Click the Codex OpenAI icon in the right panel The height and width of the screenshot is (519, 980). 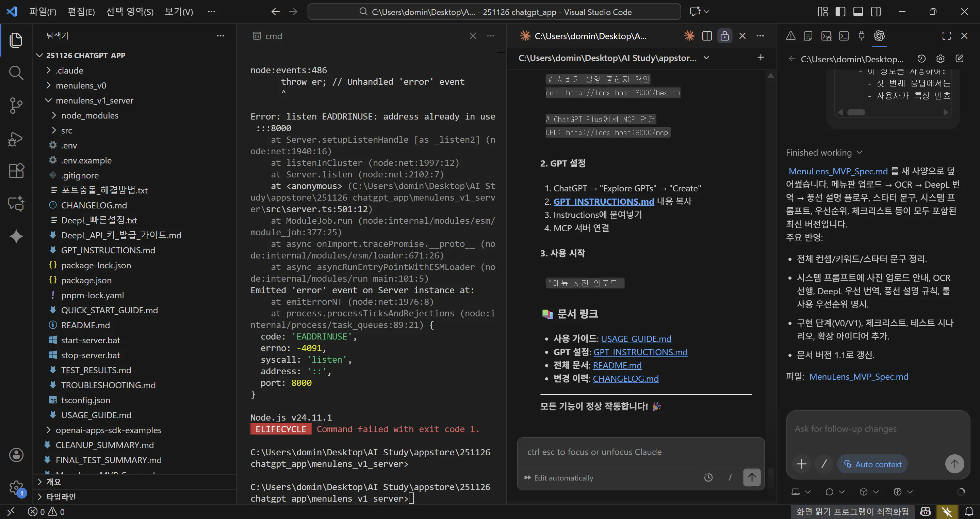[x=879, y=36]
